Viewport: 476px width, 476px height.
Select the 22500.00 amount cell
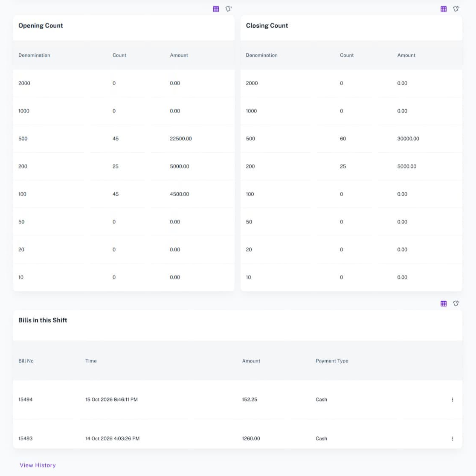coord(180,139)
